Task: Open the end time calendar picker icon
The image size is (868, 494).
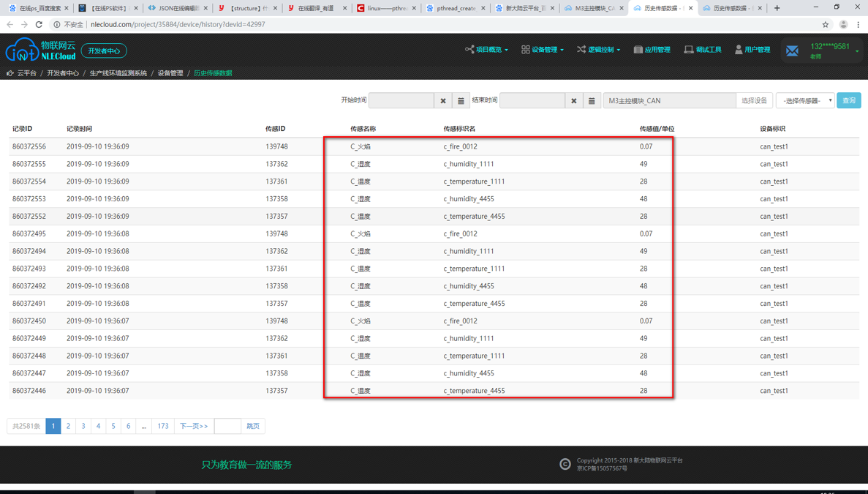Action: 592,101
